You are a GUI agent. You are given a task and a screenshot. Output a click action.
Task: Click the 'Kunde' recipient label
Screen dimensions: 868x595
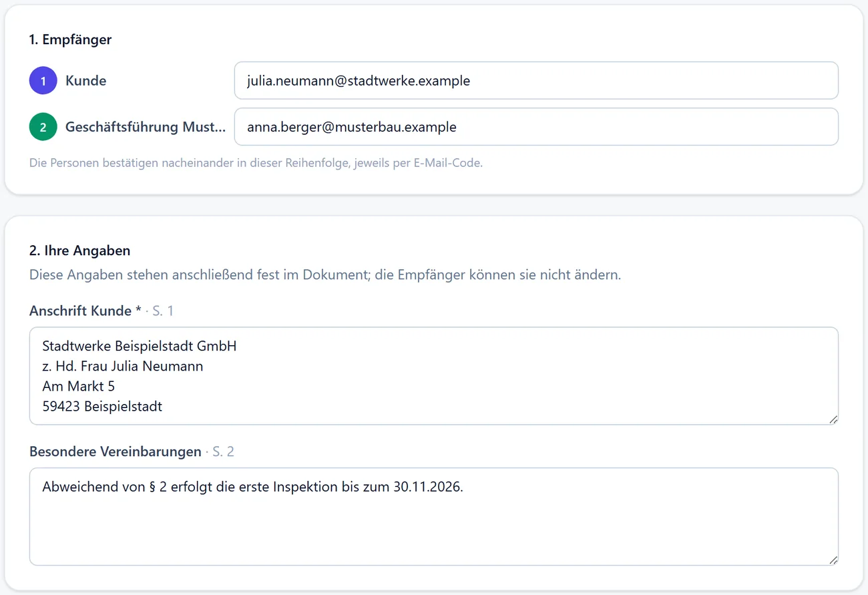point(86,81)
